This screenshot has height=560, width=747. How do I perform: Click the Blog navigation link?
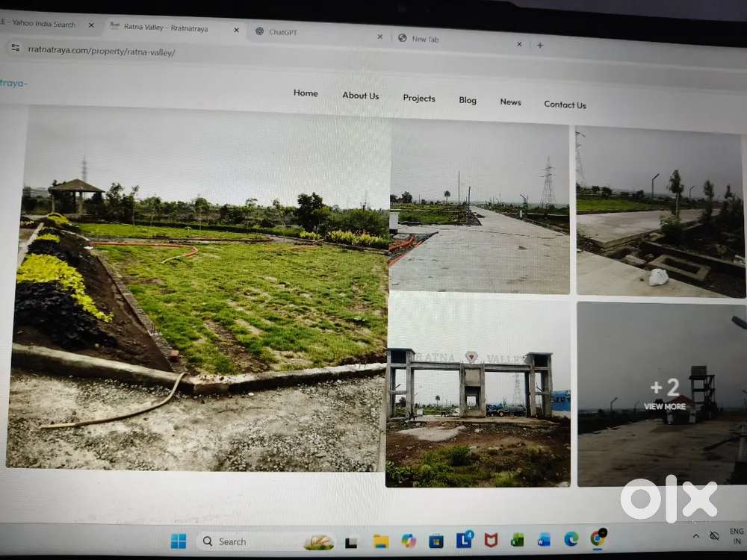pyautogui.click(x=468, y=100)
